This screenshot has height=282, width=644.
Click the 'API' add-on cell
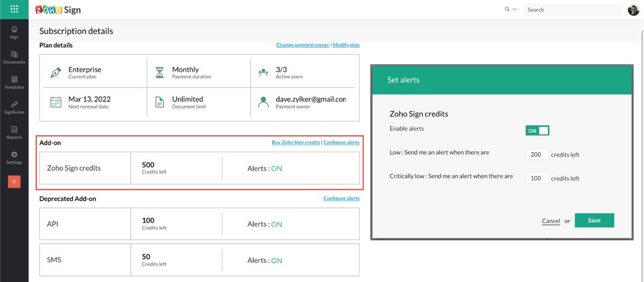coord(85,224)
